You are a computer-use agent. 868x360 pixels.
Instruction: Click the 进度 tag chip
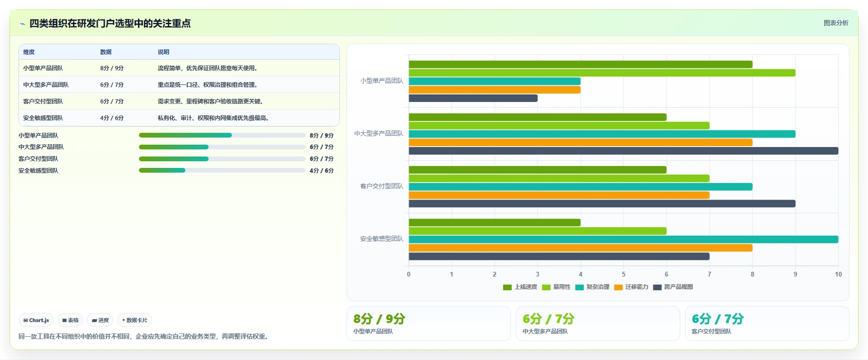tap(100, 320)
